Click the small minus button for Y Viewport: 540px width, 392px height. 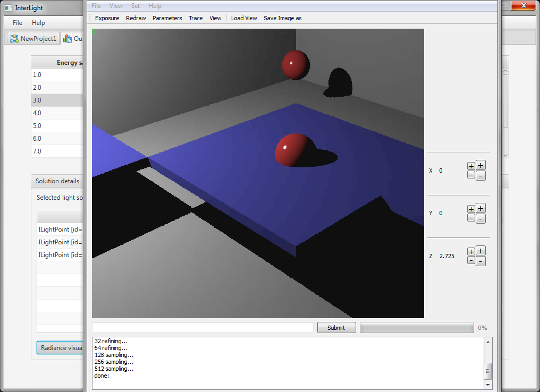[x=471, y=218]
